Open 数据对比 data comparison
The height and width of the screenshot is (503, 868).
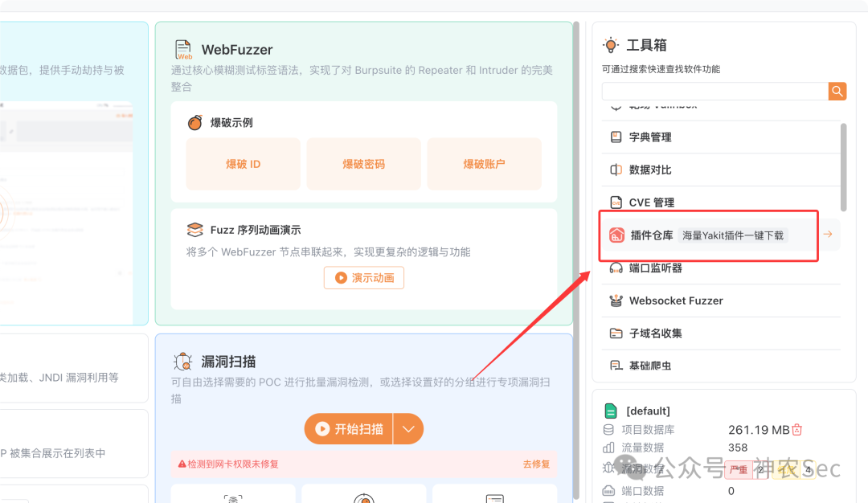tap(721, 170)
